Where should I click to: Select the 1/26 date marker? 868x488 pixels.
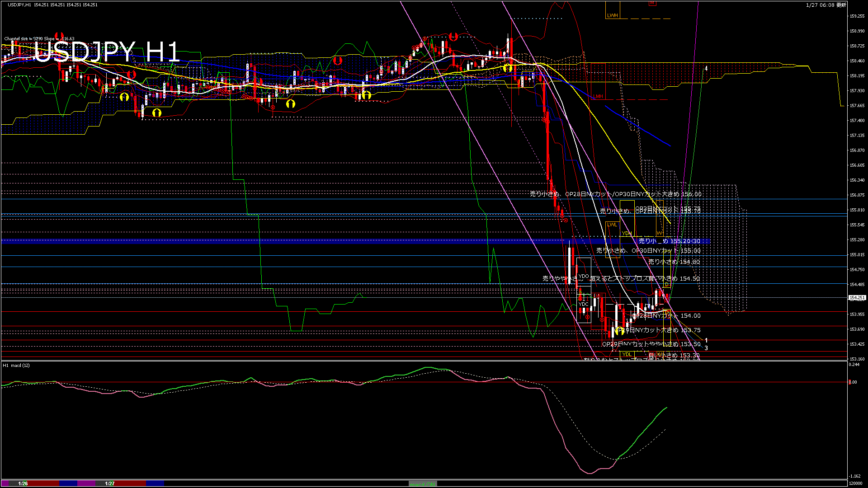pos(23,483)
